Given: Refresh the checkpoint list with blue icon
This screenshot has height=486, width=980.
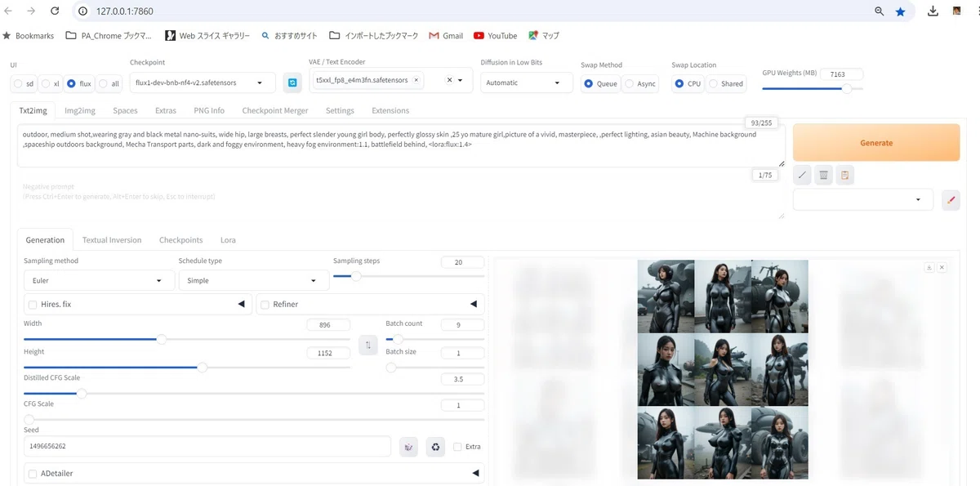Looking at the screenshot, I should pos(292,82).
